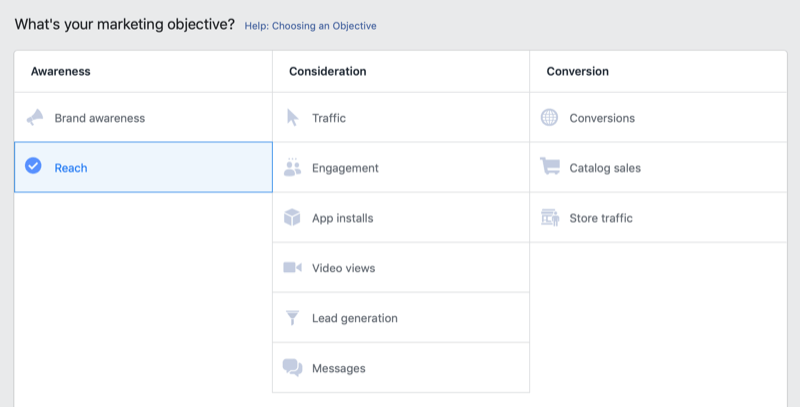This screenshot has width=800, height=407.
Task: Select the Lead generation option text
Action: 354,318
